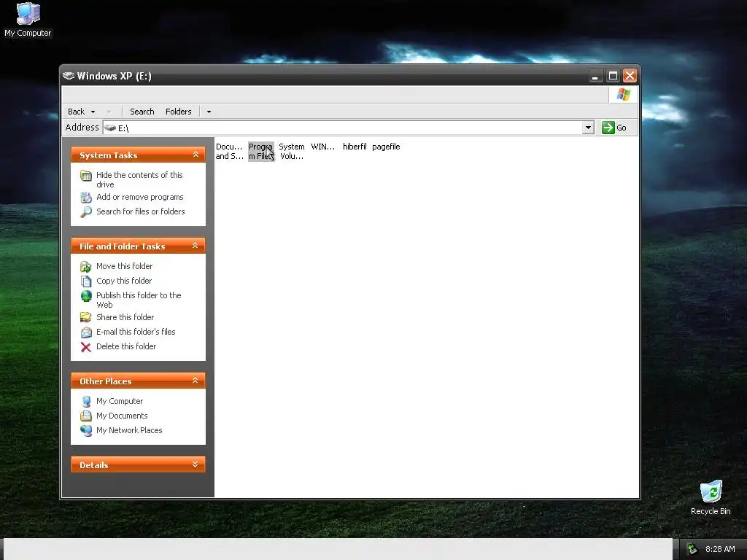This screenshot has width=747, height=560.
Task: Click the Publish this folder to the Web globe icon
Action: pos(86,296)
